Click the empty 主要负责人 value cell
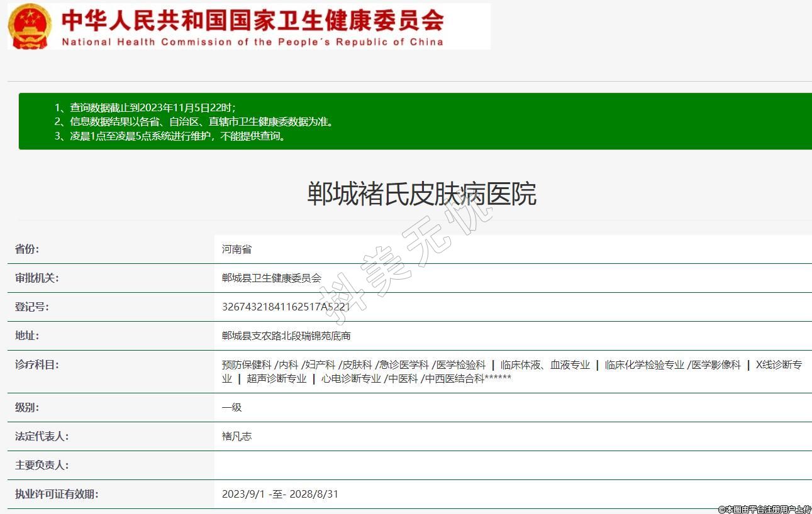This screenshot has height=514, width=812. tap(513, 466)
